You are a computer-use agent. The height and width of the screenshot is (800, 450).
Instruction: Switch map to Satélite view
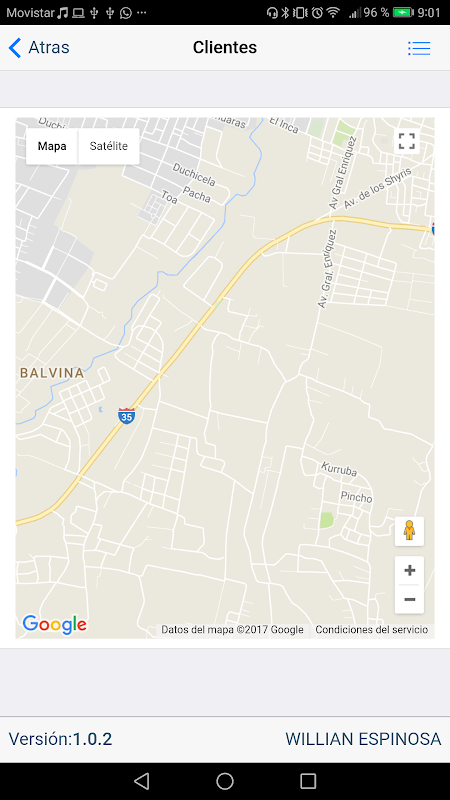[109, 146]
